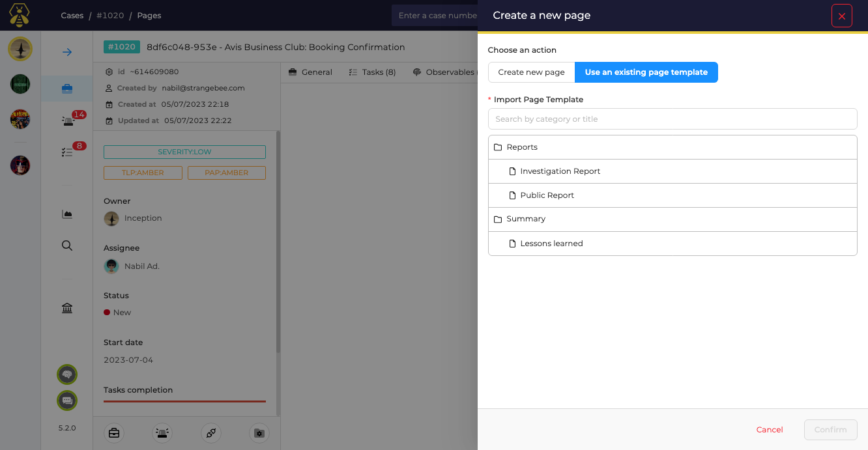Click the magnifier search icon in sidebar
The width and height of the screenshot is (868, 450).
tap(67, 246)
